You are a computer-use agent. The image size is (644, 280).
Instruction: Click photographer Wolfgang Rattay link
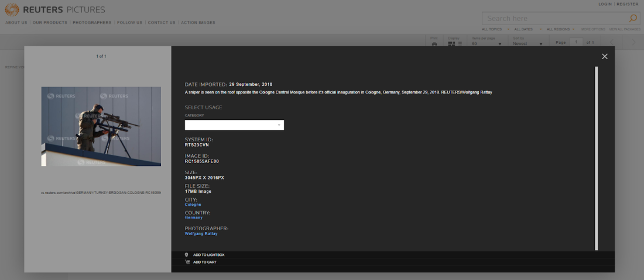(x=201, y=234)
